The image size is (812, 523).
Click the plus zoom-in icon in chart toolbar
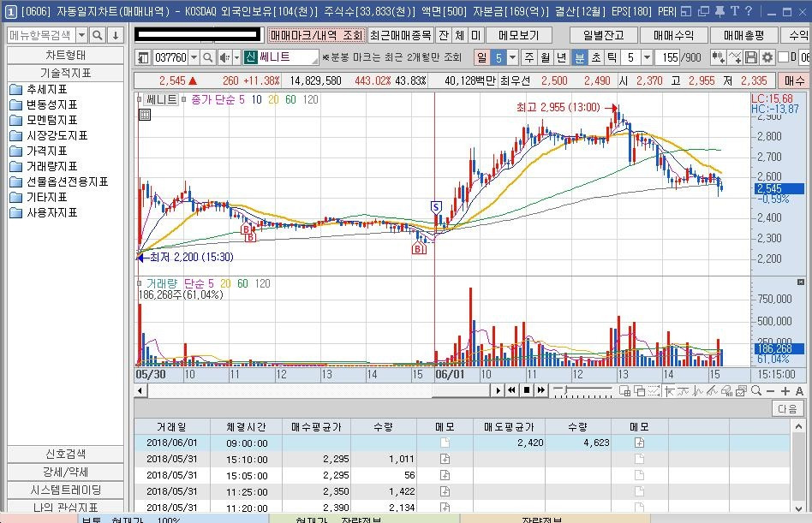[785, 391]
